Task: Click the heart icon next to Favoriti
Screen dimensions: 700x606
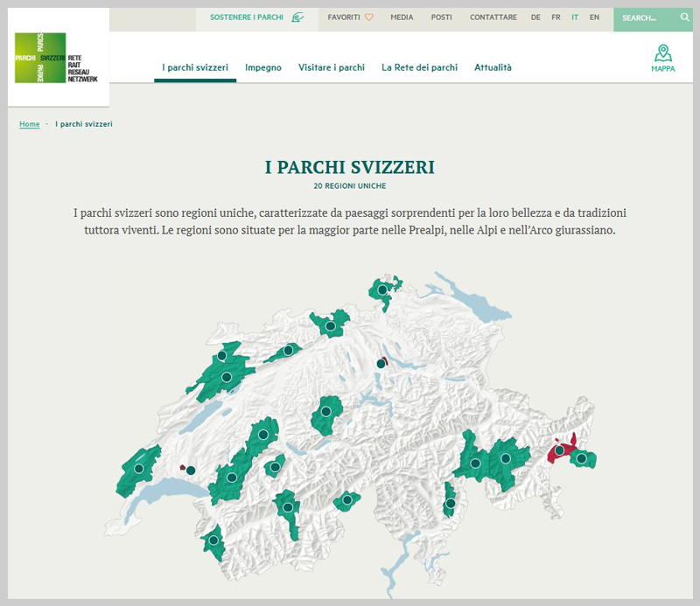Action: (369, 17)
